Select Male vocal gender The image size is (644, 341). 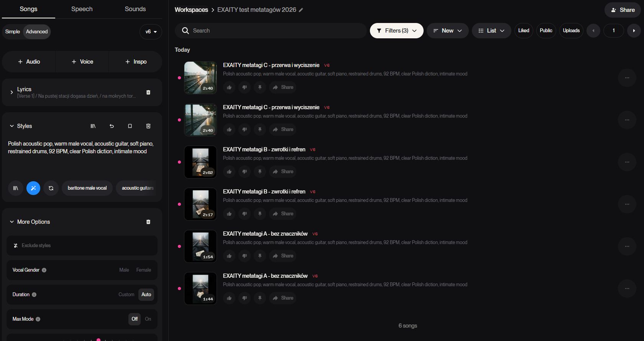(x=124, y=270)
